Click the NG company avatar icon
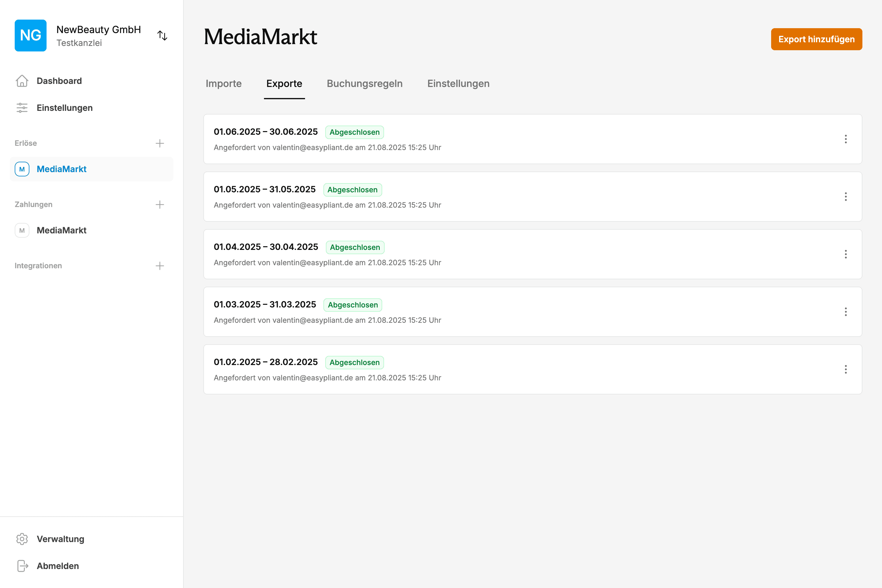882x588 pixels. click(x=30, y=35)
